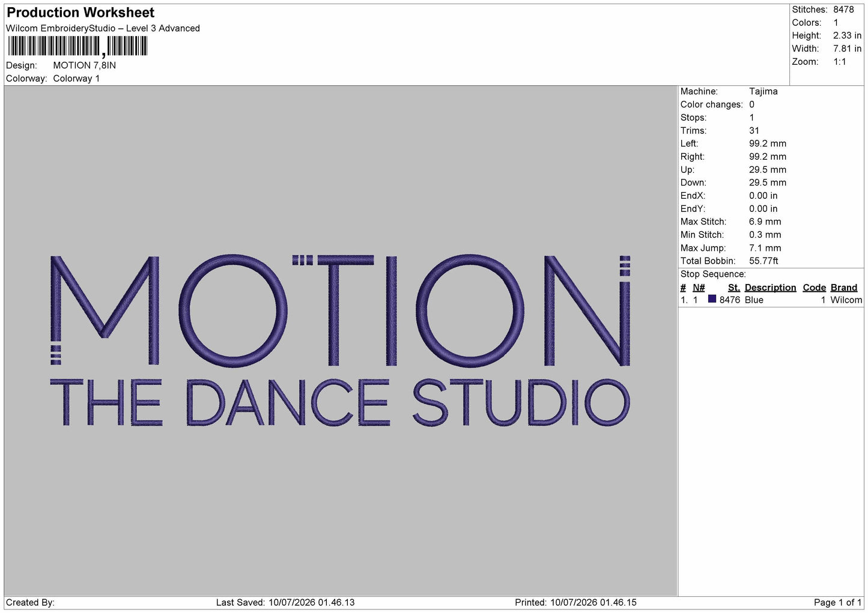868x613 pixels.
Task: Click the stitch count 8476 in stop row
Action: (730, 300)
